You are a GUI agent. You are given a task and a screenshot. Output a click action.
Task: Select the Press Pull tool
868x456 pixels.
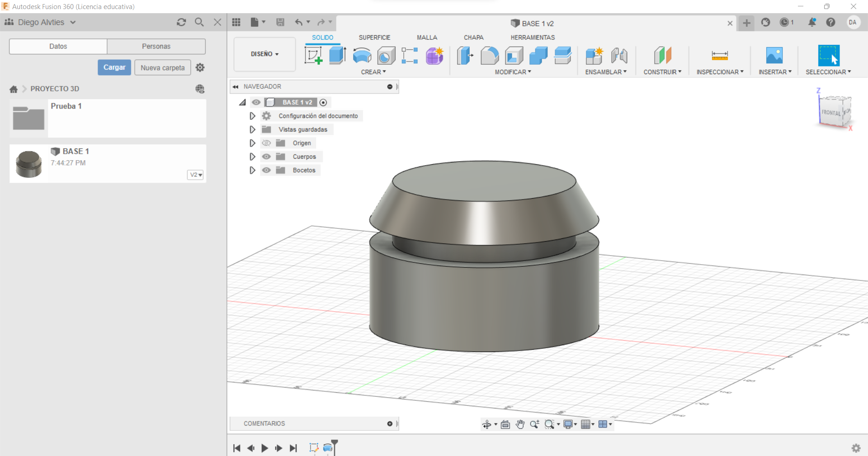click(x=465, y=56)
